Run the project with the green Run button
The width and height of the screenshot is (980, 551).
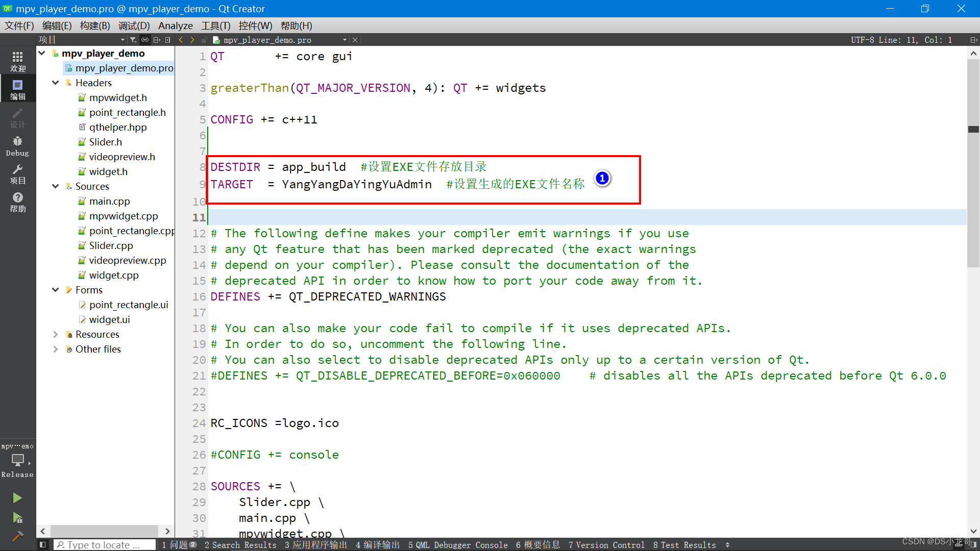(17, 497)
